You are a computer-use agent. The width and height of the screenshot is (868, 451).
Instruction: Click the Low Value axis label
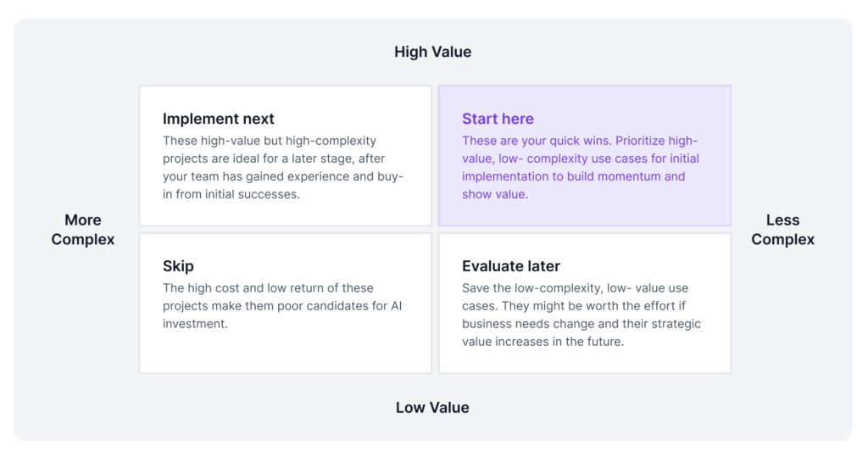click(x=432, y=408)
